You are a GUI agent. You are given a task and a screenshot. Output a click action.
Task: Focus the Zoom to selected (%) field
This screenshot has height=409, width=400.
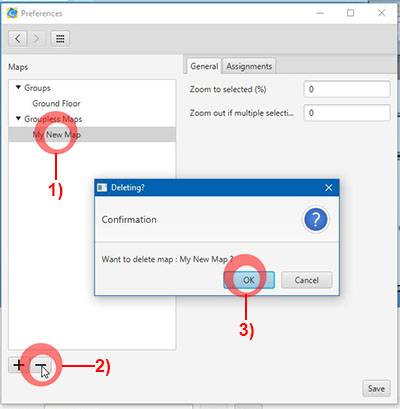coord(347,89)
